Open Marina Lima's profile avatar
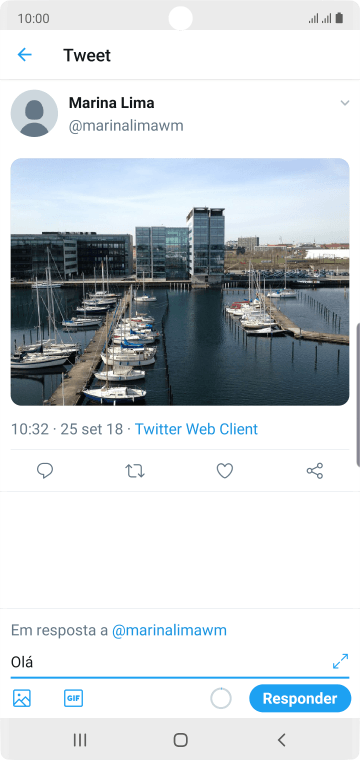 34,113
